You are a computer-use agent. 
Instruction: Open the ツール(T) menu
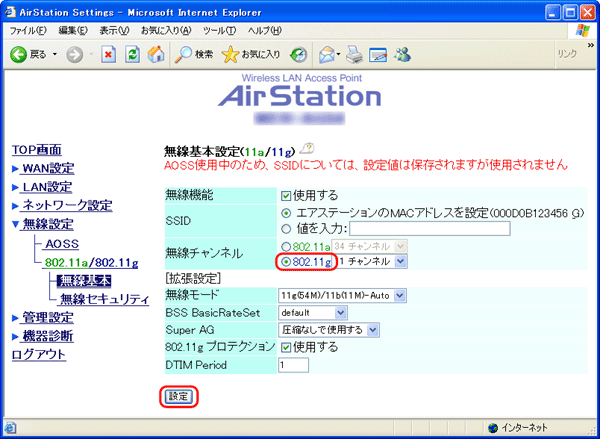pyautogui.click(x=219, y=31)
